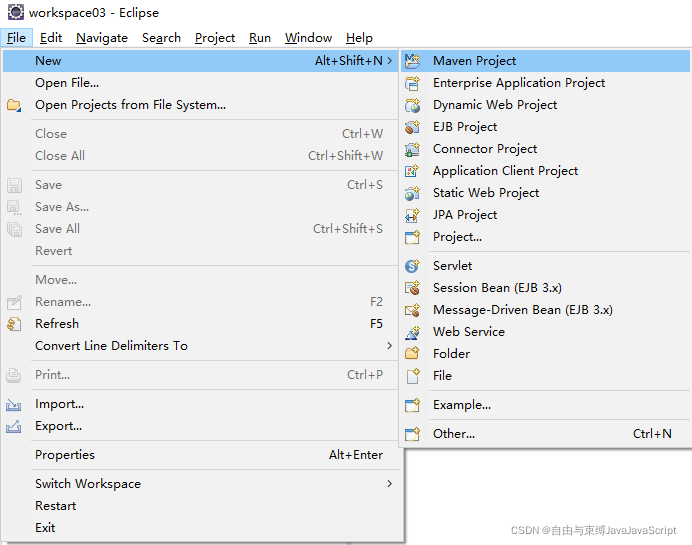Image resolution: width=692 pixels, height=545 pixels.
Task: Click the grayed Rename icon
Action: (14, 302)
